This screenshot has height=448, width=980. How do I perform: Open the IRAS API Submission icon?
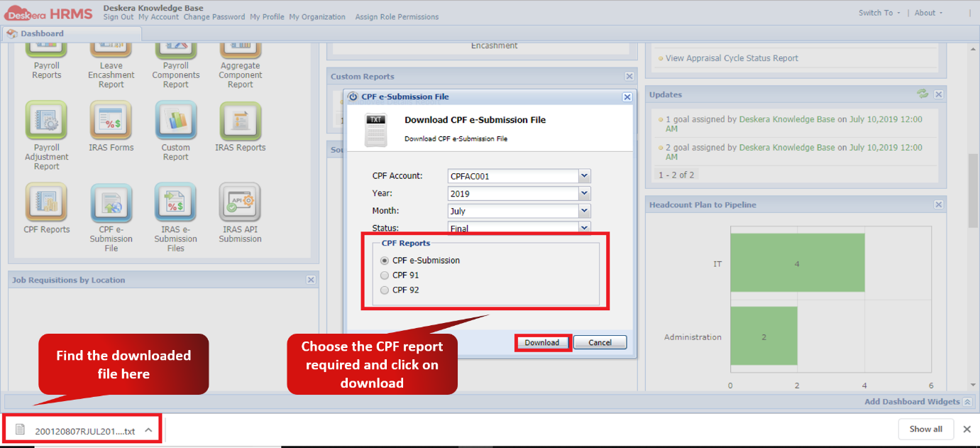(x=240, y=202)
